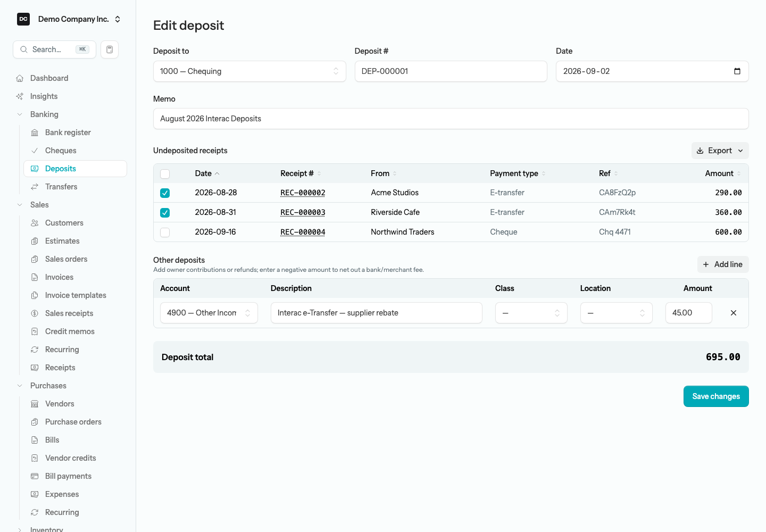766x532 pixels.
Task: Click Add line button
Action: pyautogui.click(x=723, y=264)
